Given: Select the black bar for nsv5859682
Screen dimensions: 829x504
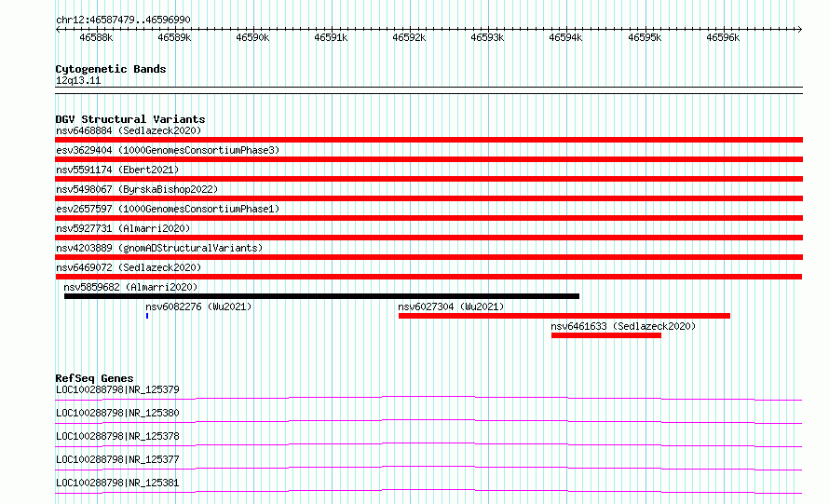Looking at the screenshot, I should click(x=321, y=296).
